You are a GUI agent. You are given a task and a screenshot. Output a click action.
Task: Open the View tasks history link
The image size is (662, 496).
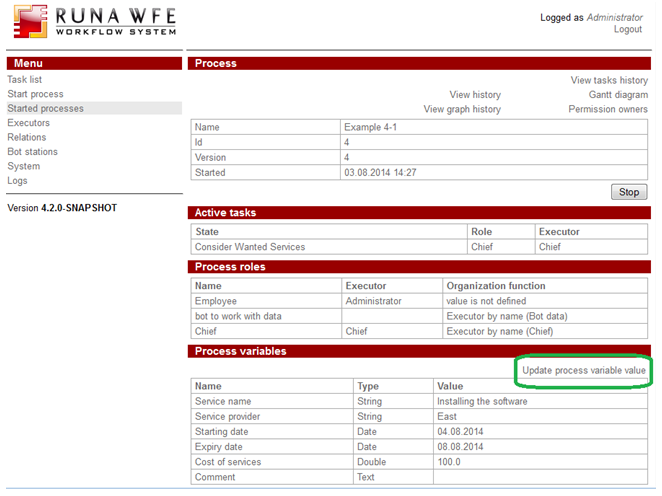(x=609, y=81)
